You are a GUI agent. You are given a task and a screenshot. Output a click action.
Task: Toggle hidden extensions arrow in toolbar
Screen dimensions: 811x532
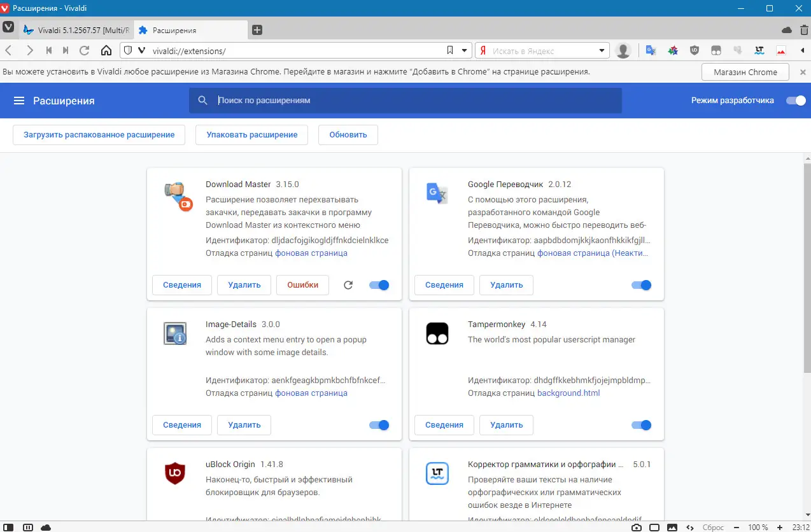[803, 51]
